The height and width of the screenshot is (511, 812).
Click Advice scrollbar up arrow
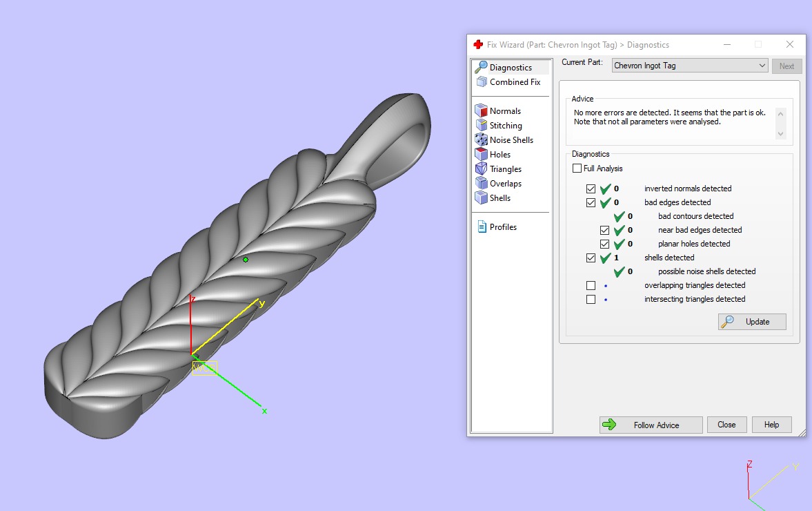[x=780, y=113]
